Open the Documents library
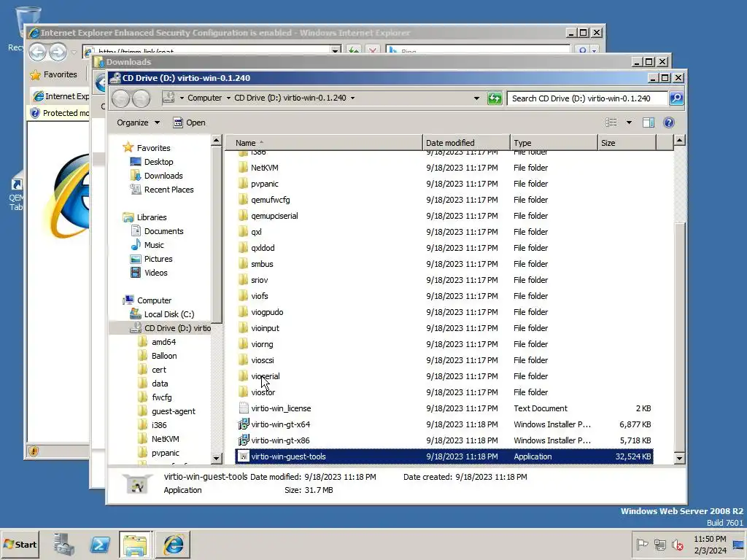The width and height of the screenshot is (747, 560). pos(163,231)
